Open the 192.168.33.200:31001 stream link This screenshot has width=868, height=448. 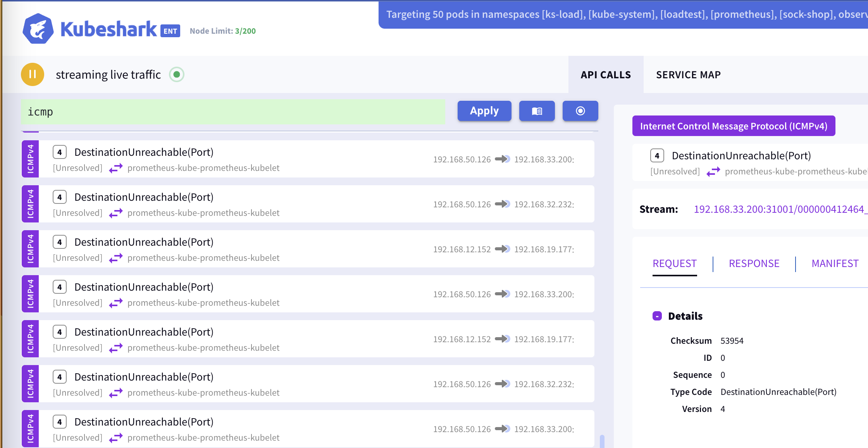point(779,209)
